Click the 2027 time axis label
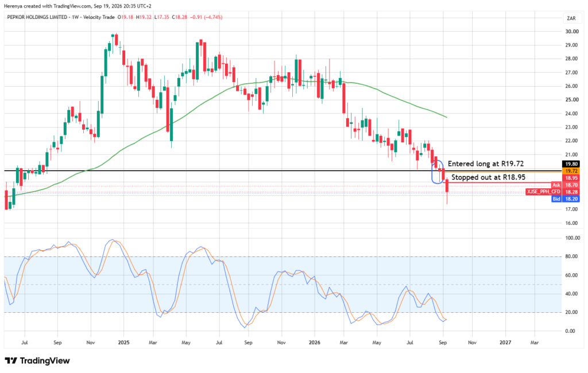Viewport: 588px width, 373px height. 505,343
